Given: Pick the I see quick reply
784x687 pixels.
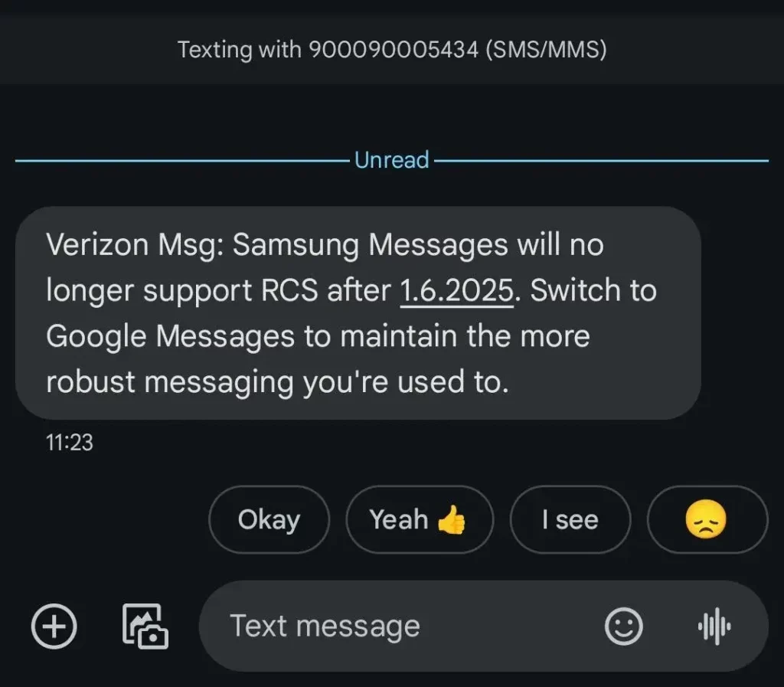Looking at the screenshot, I should click(x=570, y=519).
